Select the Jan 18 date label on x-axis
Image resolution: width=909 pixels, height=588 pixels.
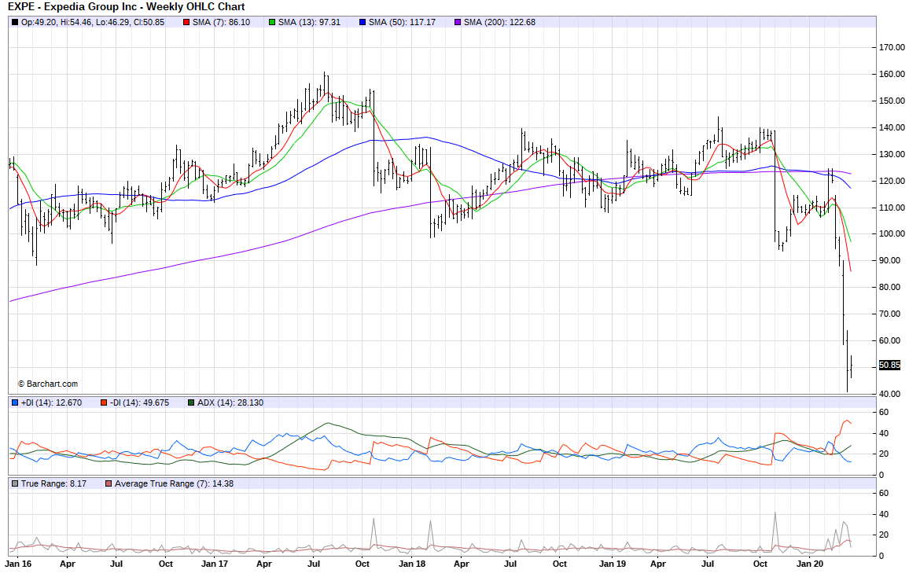pos(412,564)
